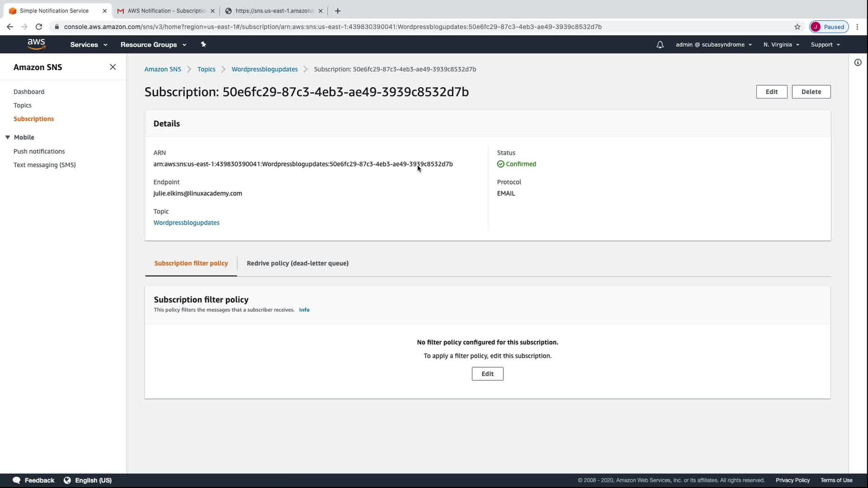
Task: Open the Wordpressblogupdates topic link in Details
Action: [187, 223]
